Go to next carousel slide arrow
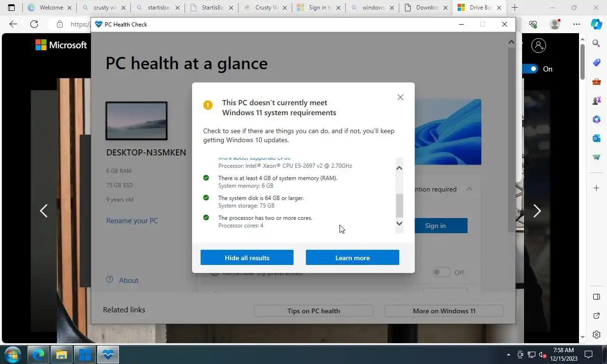This screenshot has width=607, height=364. click(x=537, y=210)
